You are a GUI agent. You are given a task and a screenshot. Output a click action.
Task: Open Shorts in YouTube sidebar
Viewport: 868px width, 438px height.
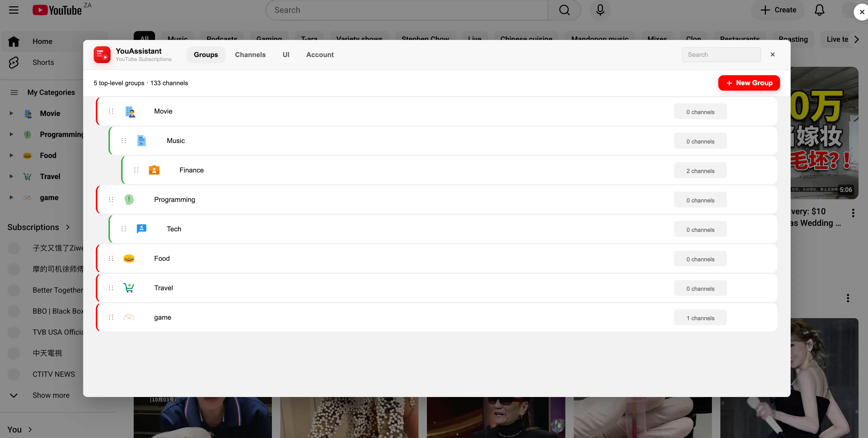tap(43, 63)
